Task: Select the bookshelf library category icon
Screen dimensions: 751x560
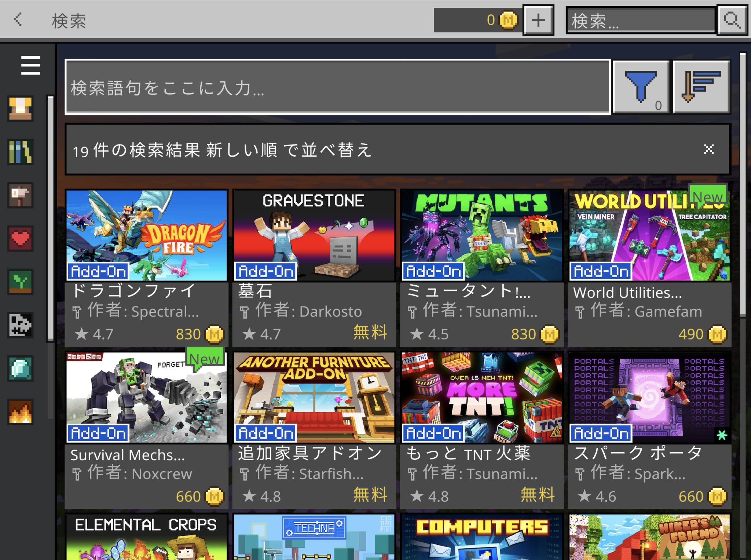Action: [20, 151]
